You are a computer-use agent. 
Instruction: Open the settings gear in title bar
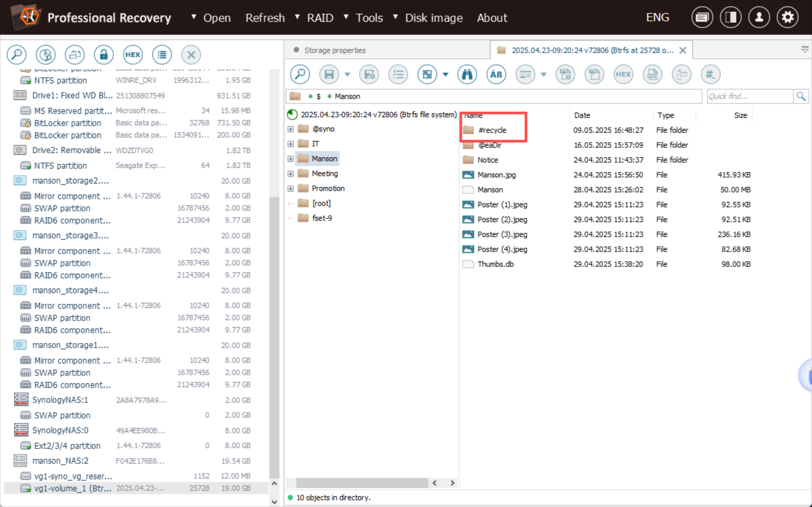[788, 17]
